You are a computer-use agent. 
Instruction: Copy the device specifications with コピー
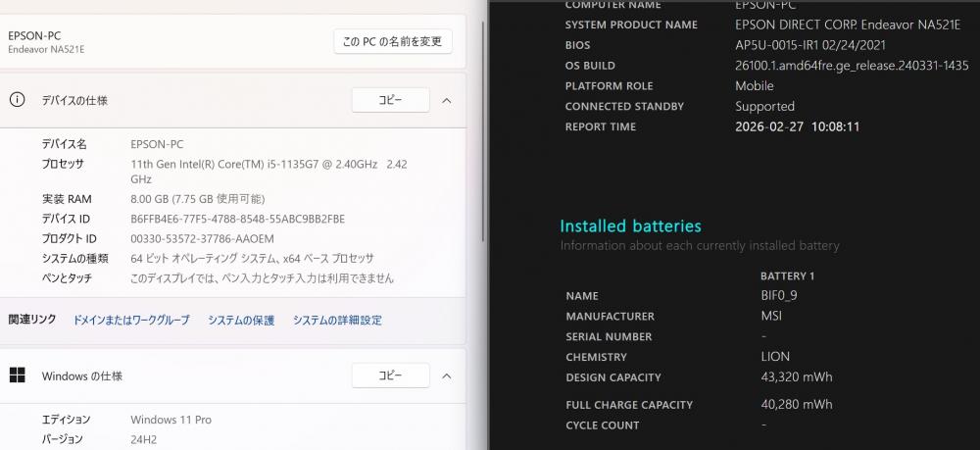tap(390, 100)
